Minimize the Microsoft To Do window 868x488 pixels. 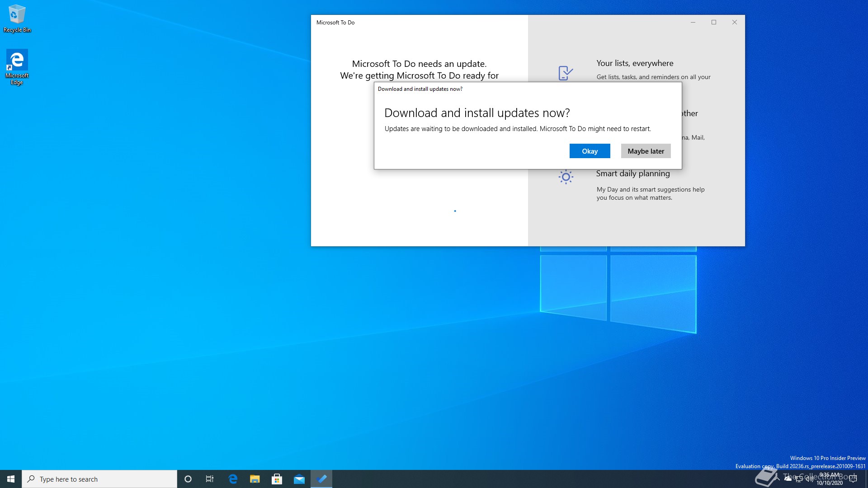(693, 22)
